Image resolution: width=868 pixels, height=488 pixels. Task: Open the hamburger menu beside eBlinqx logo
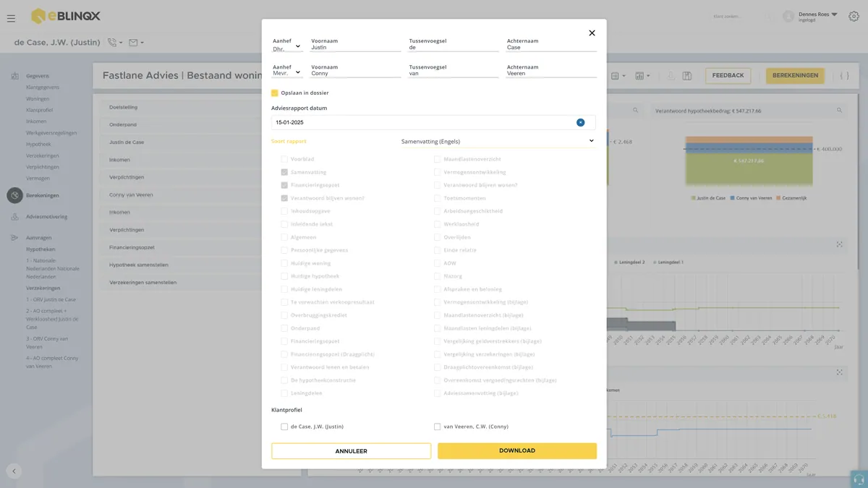point(11,18)
